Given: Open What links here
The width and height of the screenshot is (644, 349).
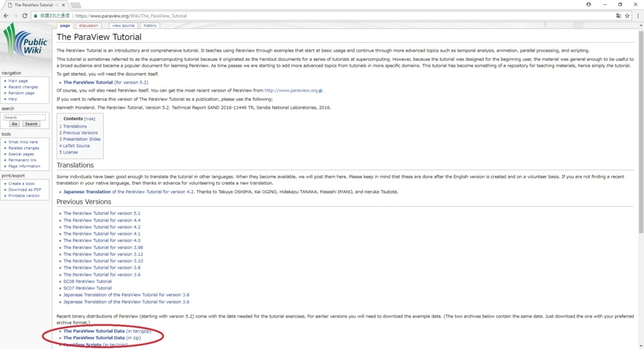Looking at the screenshot, I should [x=23, y=141].
